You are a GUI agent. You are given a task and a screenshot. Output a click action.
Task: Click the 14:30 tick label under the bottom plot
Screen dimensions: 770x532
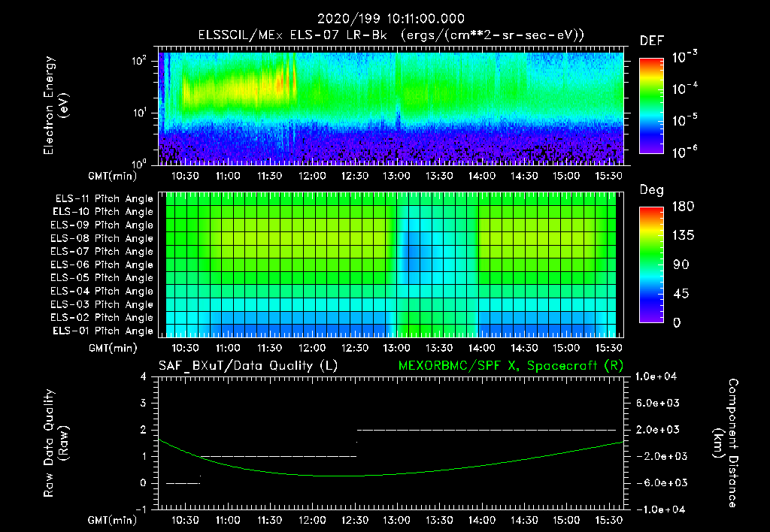click(524, 520)
